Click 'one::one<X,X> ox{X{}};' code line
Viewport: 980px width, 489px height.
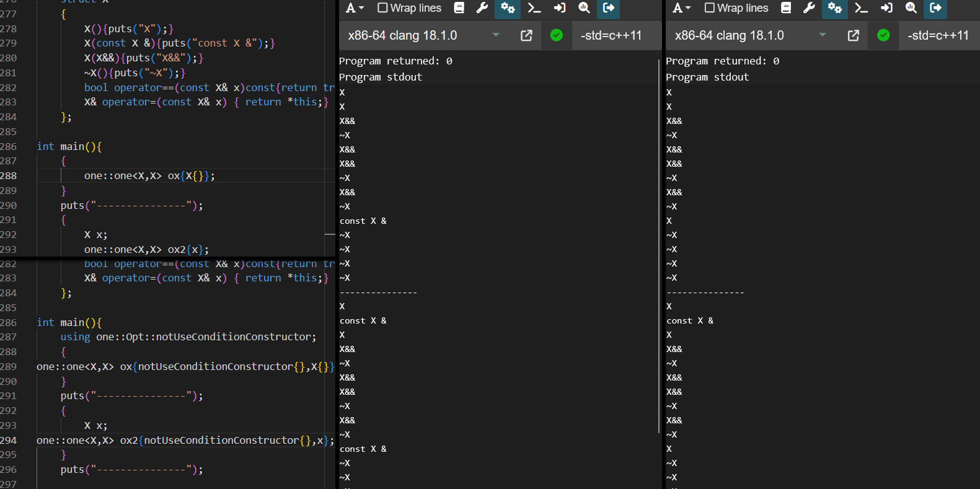[x=149, y=175]
